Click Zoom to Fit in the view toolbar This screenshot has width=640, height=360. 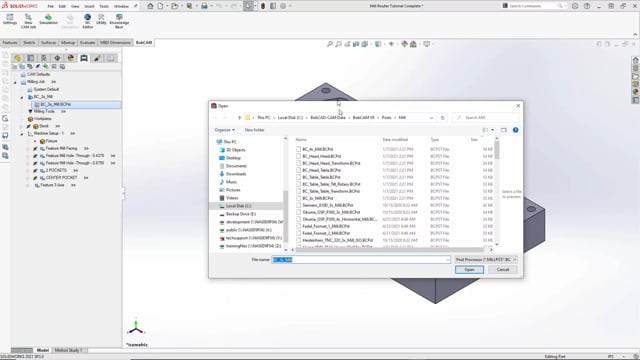pyautogui.click(x=330, y=44)
